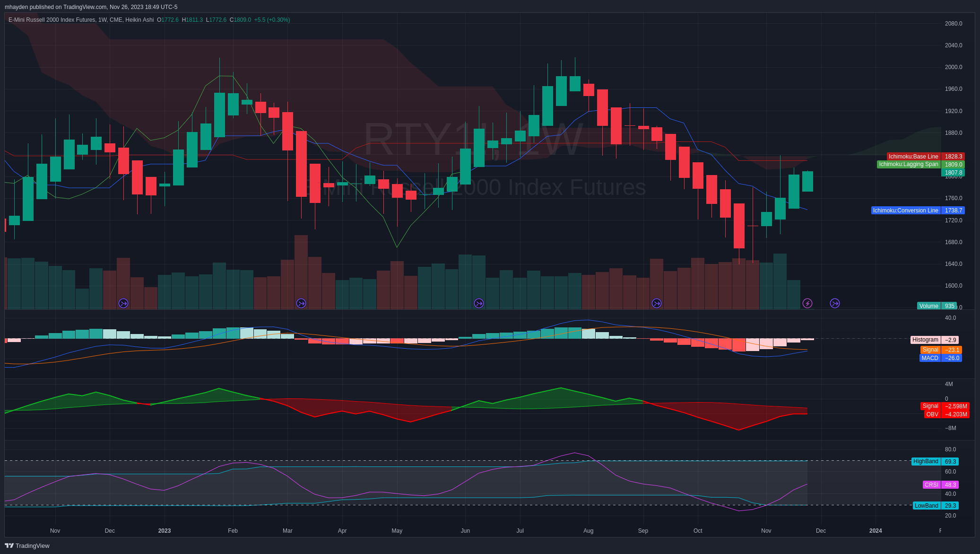The width and height of the screenshot is (980, 554).
Task: Click the C1809.0 close value
Action: 240,20
